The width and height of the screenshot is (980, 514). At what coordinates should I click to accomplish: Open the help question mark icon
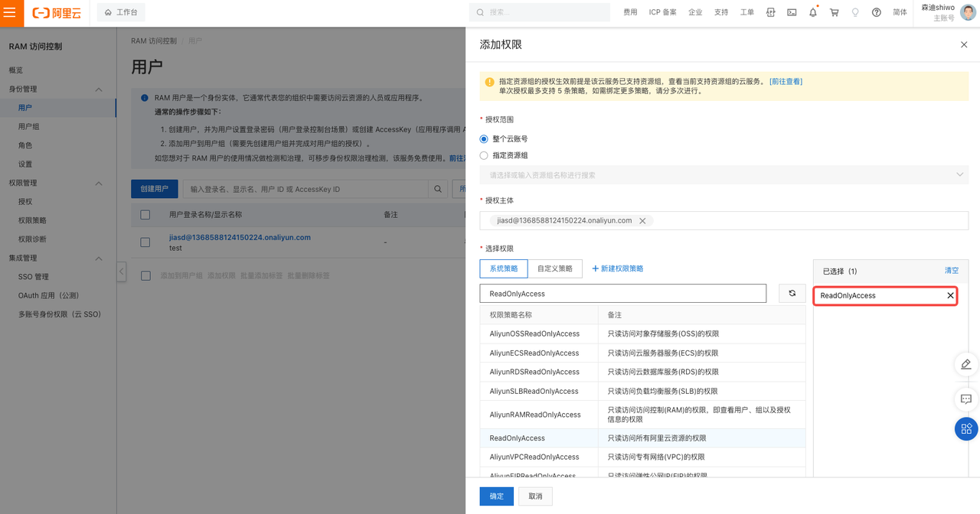[877, 12]
